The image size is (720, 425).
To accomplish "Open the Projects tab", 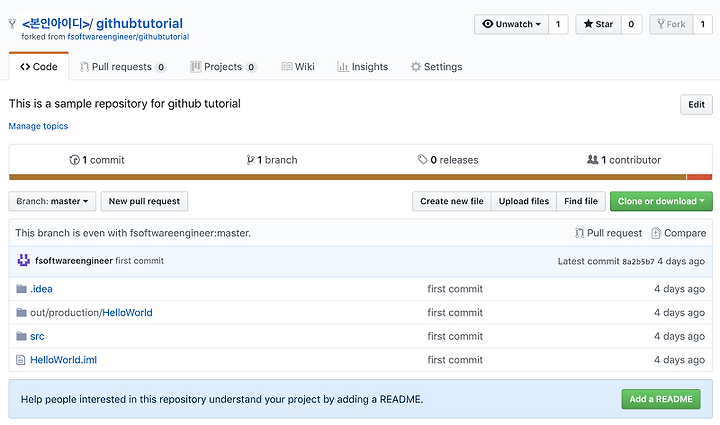I will click(x=223, y=67).
